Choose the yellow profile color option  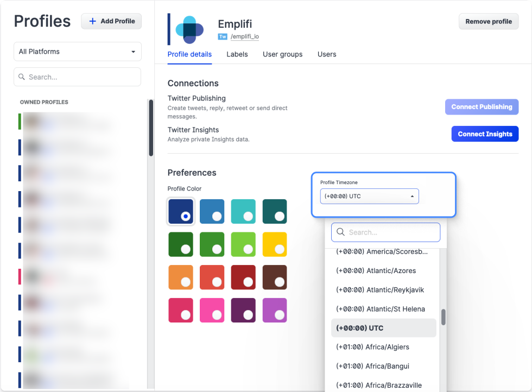click(x=275, y=244)
